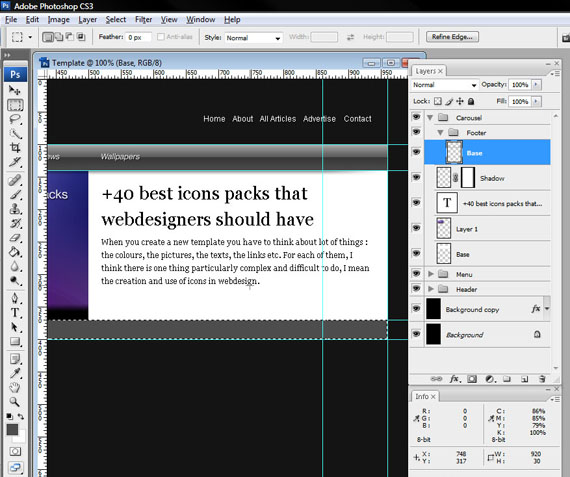The height and width of the screenshot is (477, 570).
Task: Select the Move tool
Action: tap(15, 90)
